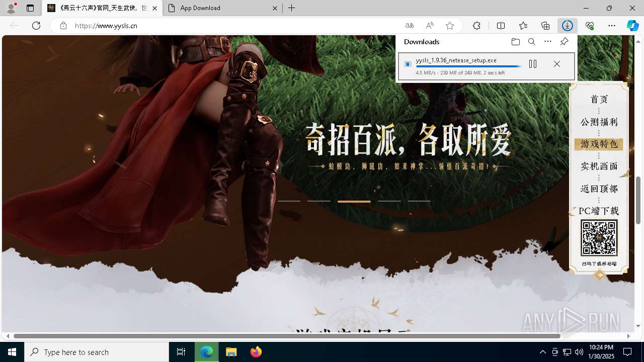Open the notification center
644x362 pixels.
pyautogui.click(x=627, y=352)
